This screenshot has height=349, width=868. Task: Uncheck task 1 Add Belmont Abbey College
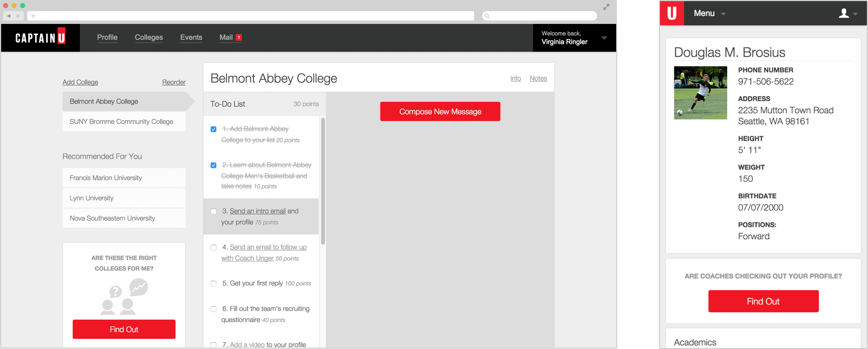coord(213,129)
